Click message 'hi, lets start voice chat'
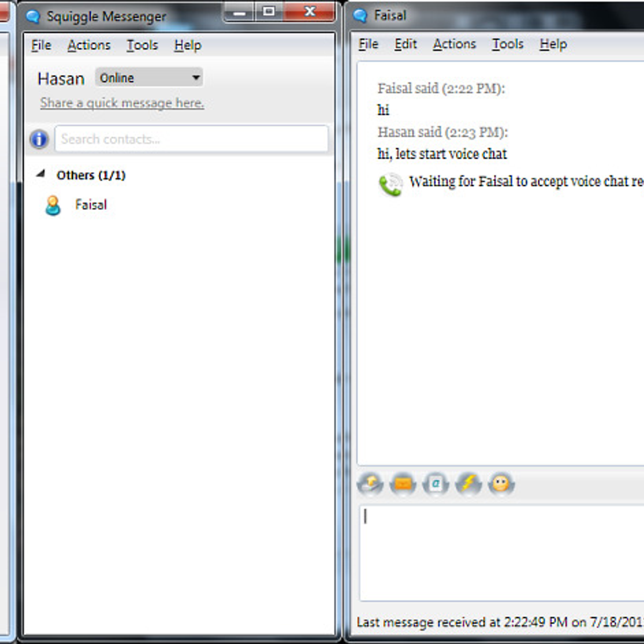Viewport: 644px width, 644px height. click(442, 154)
